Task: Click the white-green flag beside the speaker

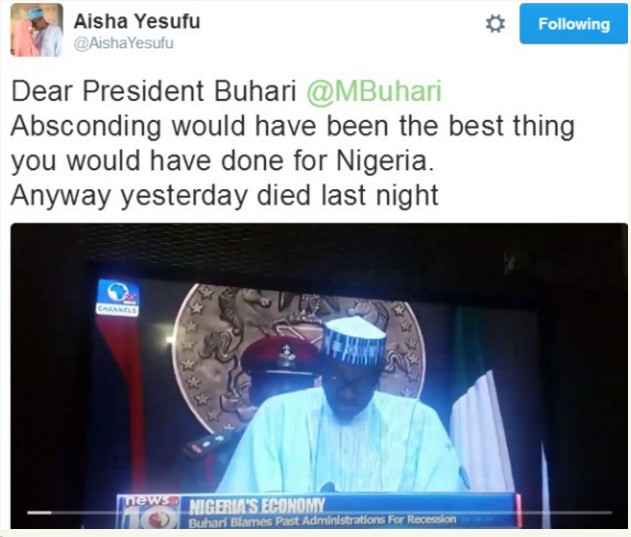Action: 481,431
